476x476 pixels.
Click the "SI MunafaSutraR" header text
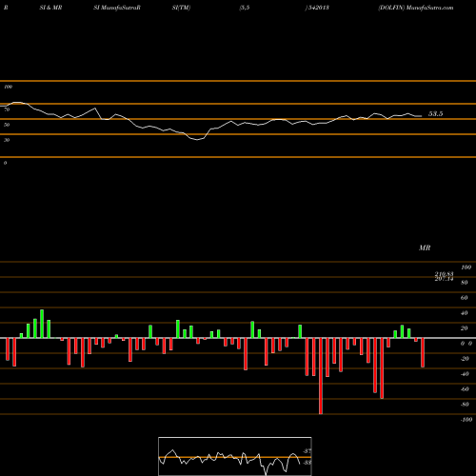117,8
